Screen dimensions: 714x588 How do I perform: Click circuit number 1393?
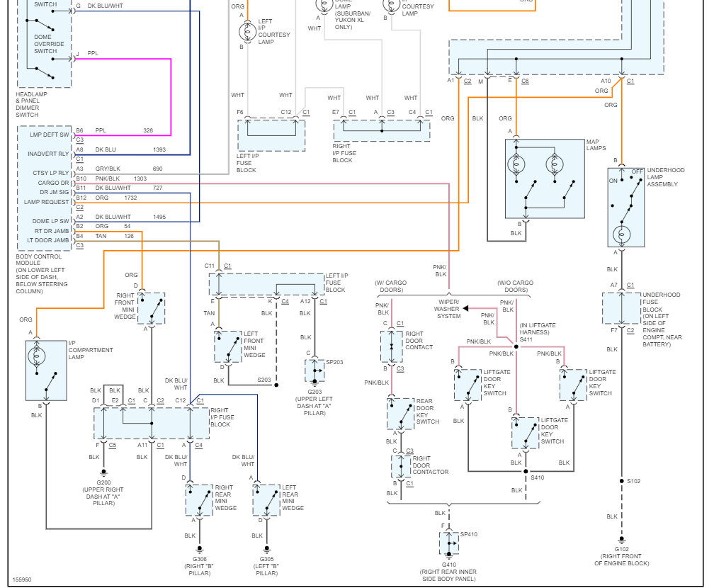point(159,149)
